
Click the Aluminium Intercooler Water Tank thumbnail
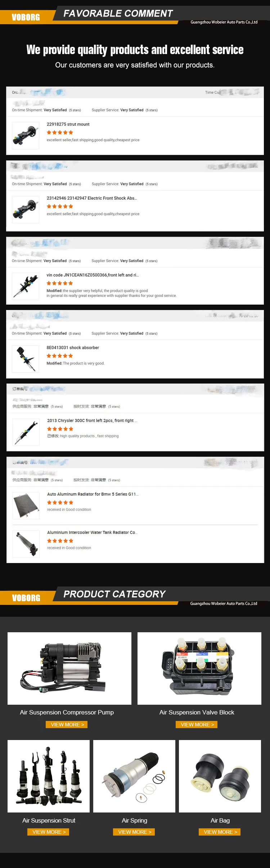point(26,544)
